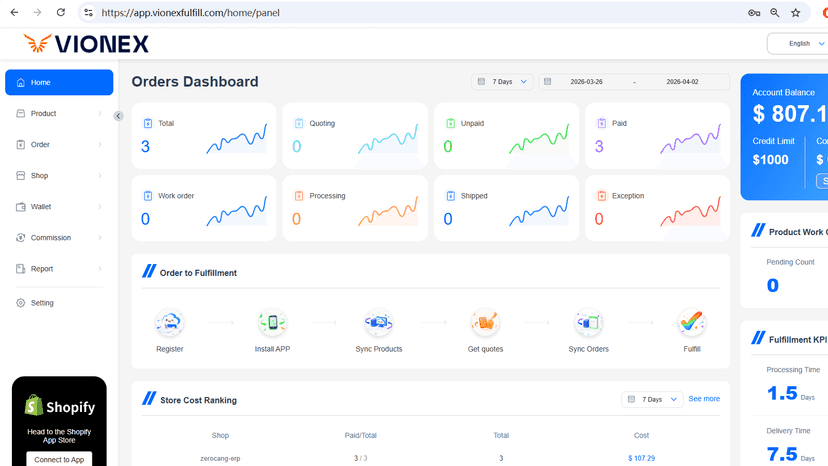Bookmark this page with star icon
This screenshot has width=828, height=466.
tap(795, 13)
